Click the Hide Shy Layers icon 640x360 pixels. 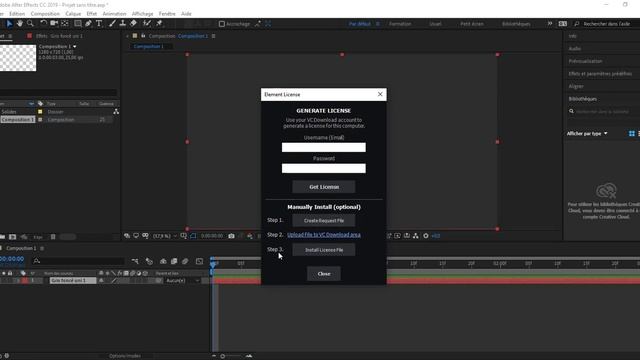pos(163,261)
